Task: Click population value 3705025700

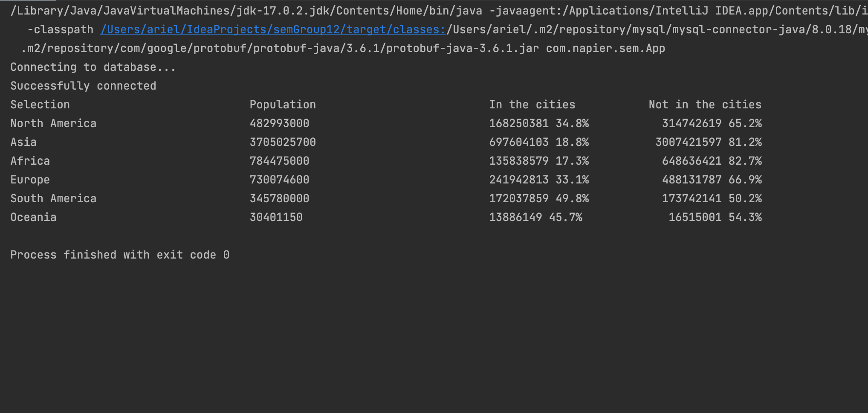Action: [283, 142]
